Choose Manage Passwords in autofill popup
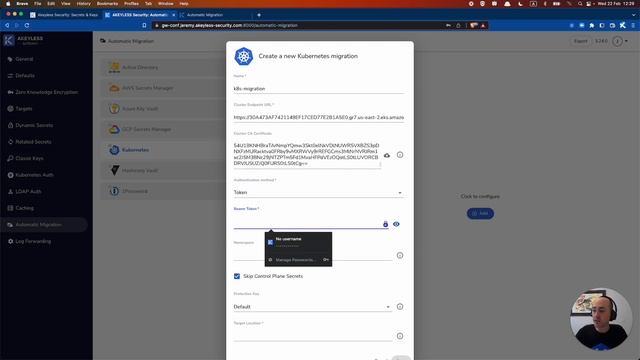 click(x=298, y=260)
